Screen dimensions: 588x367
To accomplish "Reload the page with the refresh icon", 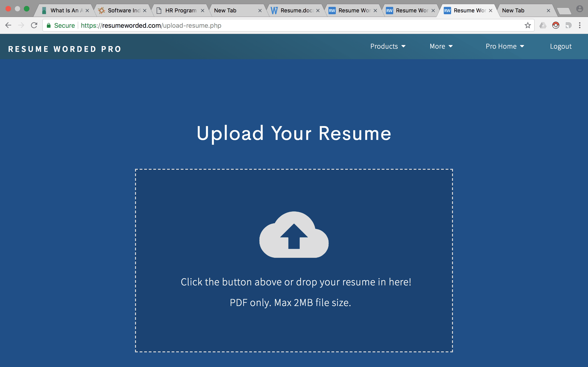I will [34, 25].
